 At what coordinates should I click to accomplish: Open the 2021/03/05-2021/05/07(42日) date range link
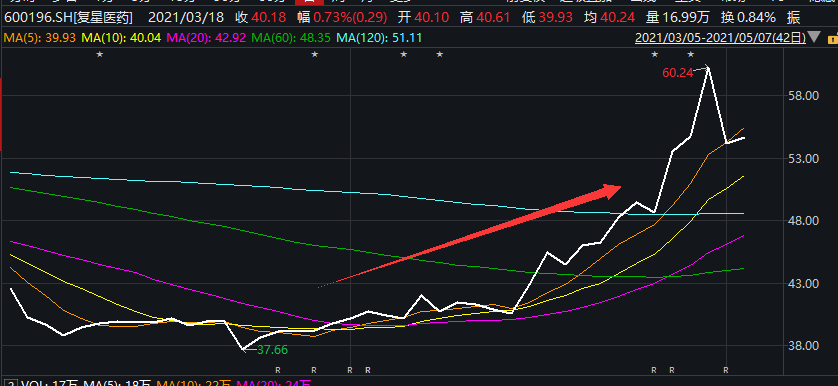[x=720, y=37]
